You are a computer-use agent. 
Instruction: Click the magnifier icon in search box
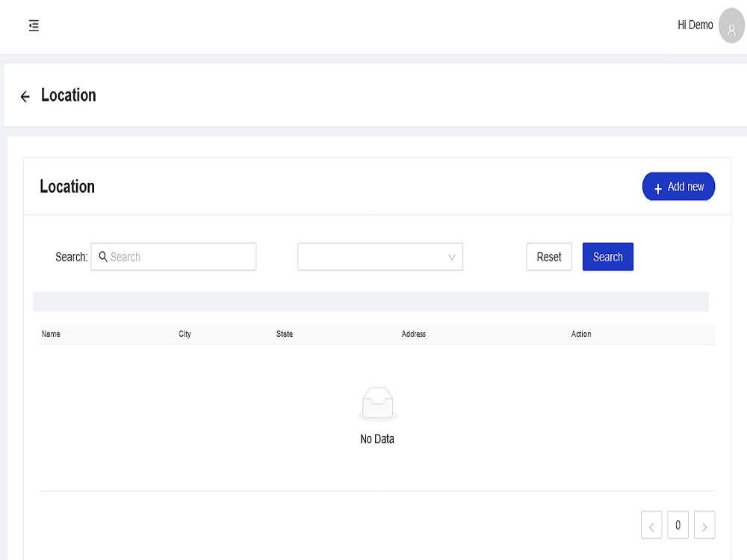coord(103,257)
